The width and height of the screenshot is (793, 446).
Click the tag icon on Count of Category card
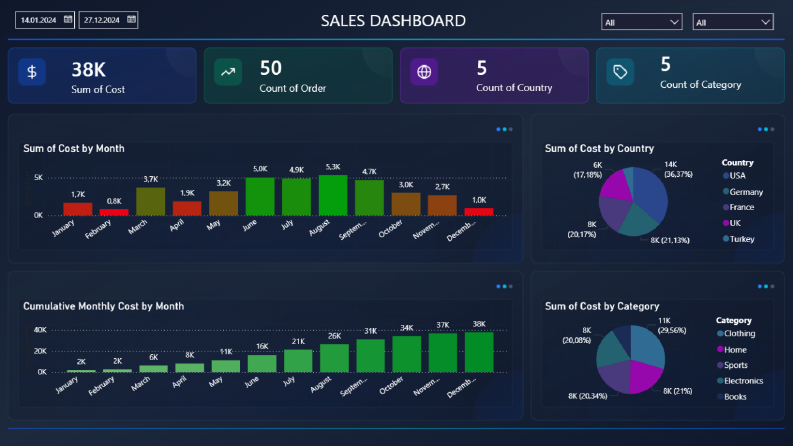(x=620, y=72)
